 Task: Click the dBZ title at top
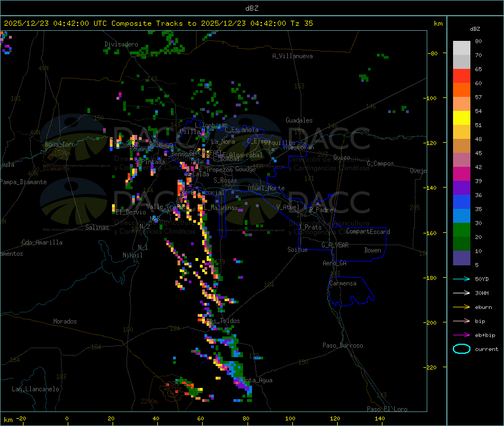coord(251,8)
